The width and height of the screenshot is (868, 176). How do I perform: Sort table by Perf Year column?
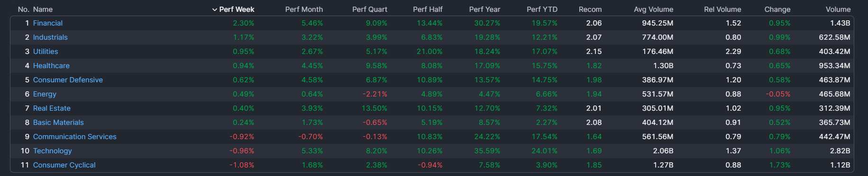(484, 9)
